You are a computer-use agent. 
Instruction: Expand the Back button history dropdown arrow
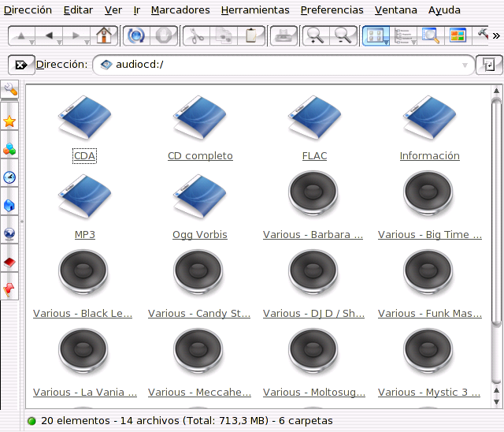59,42
